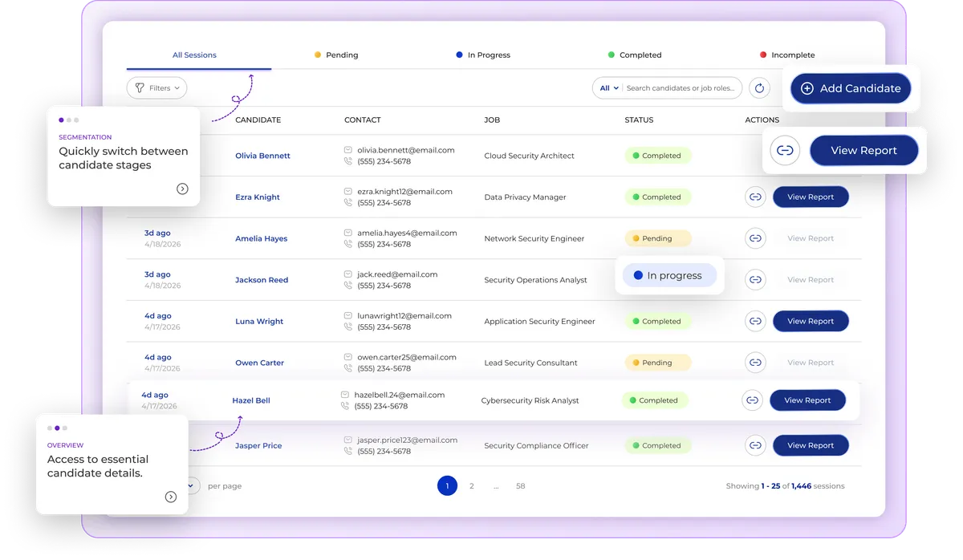Show the Completed sessions tab
This screenshot has width=963, height=560.
click(635, 55)
